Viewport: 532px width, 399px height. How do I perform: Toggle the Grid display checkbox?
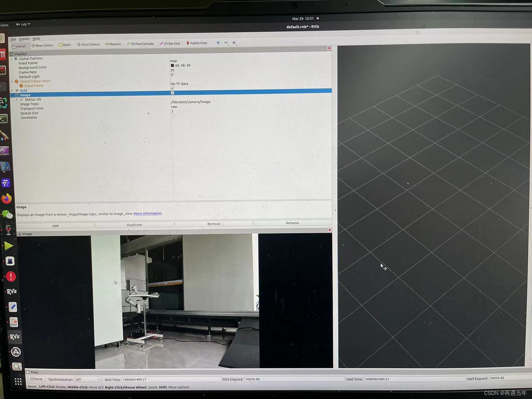click(172, 88)
